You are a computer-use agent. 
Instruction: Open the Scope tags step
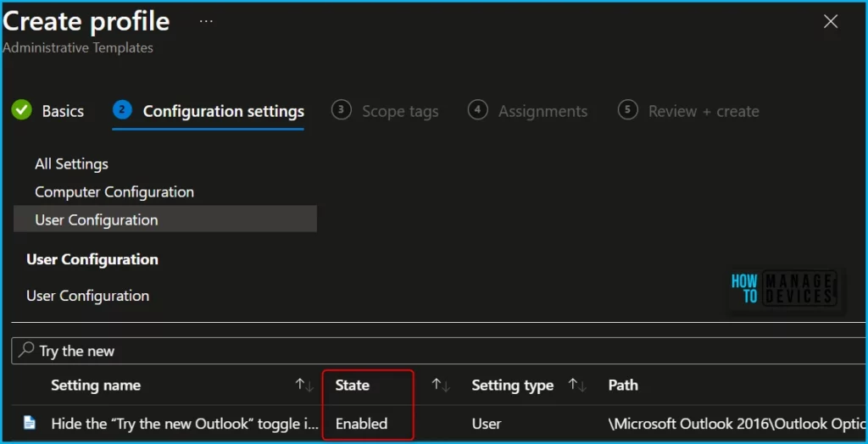pyautogui.click(x=386, y=111)
